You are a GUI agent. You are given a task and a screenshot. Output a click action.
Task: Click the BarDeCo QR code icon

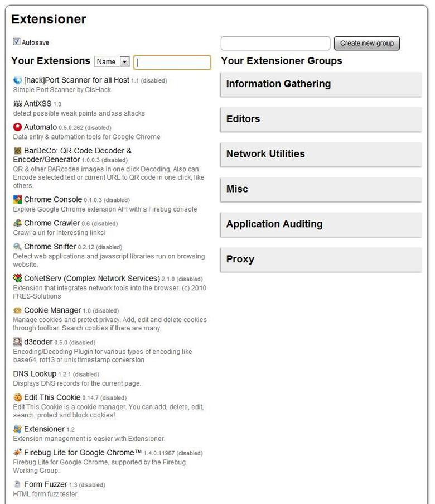(x=17, y=151)
